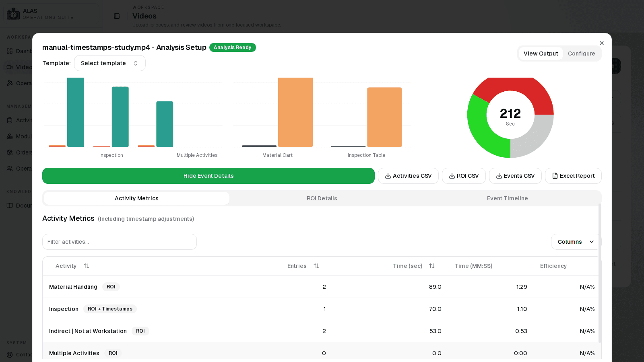Switch to Configure mode
This screenshot has width=644, height=362.
(x=581, y=53)
